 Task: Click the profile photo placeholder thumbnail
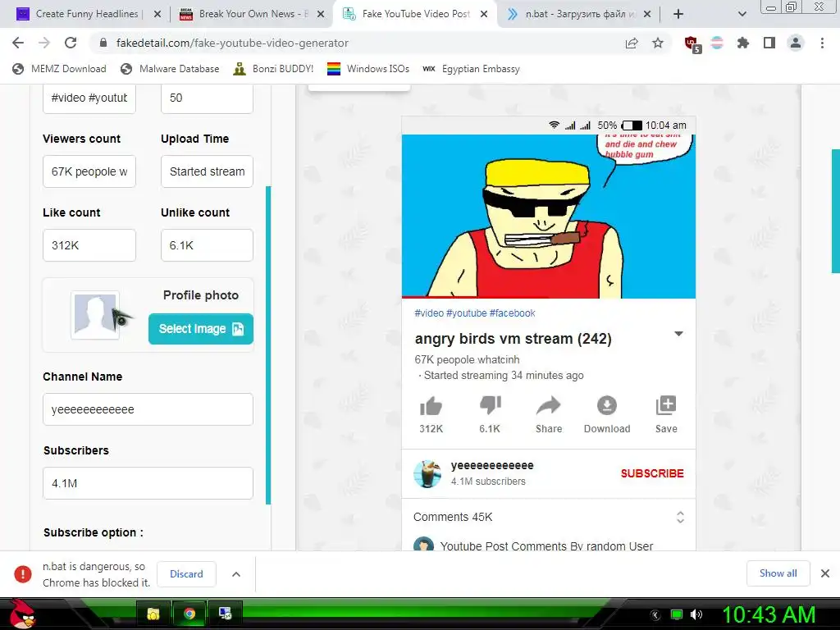(95, 316)
